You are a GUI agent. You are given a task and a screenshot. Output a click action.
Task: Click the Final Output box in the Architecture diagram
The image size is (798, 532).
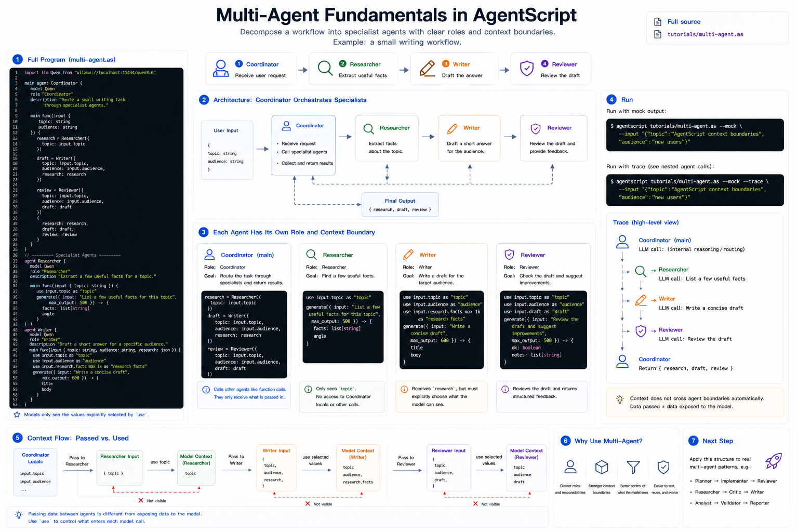(x=400, y=205)
